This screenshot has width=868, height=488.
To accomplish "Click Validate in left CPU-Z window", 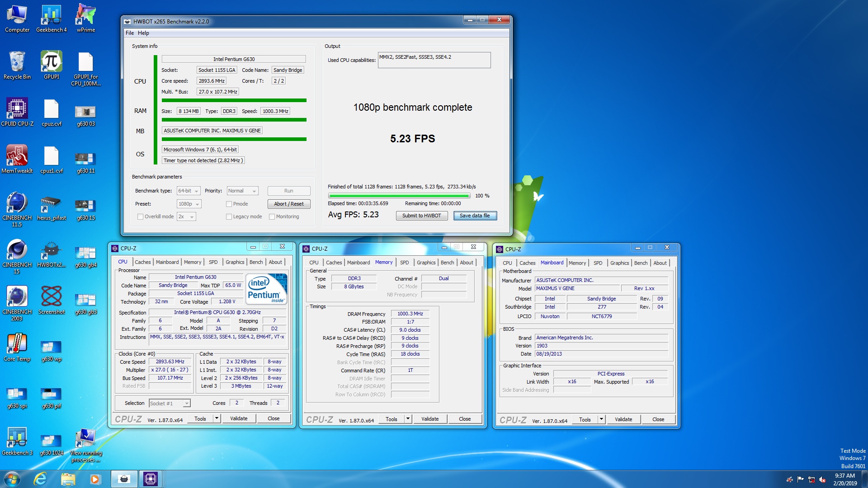I will tap(239, 418).
